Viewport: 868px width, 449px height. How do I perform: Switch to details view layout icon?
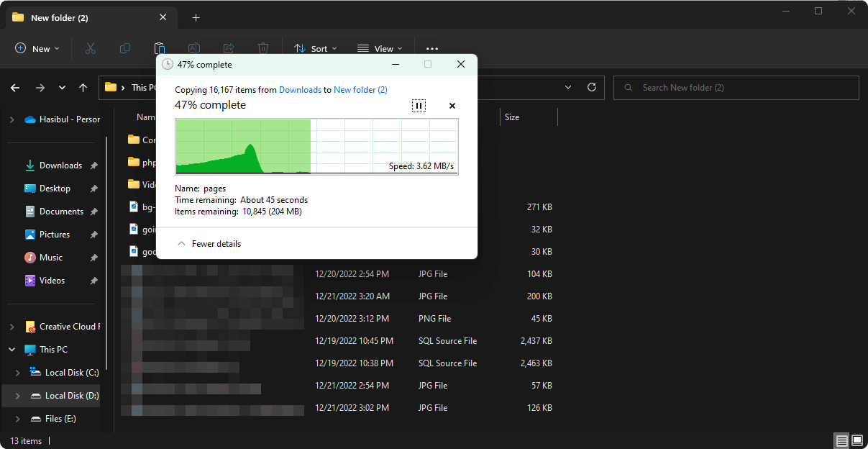841,440
